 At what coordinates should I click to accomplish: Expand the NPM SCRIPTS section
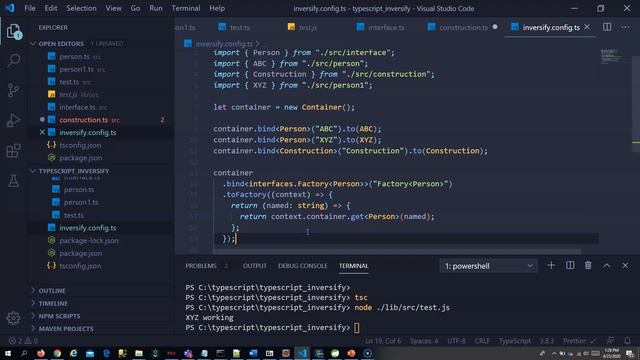point(59,316)
